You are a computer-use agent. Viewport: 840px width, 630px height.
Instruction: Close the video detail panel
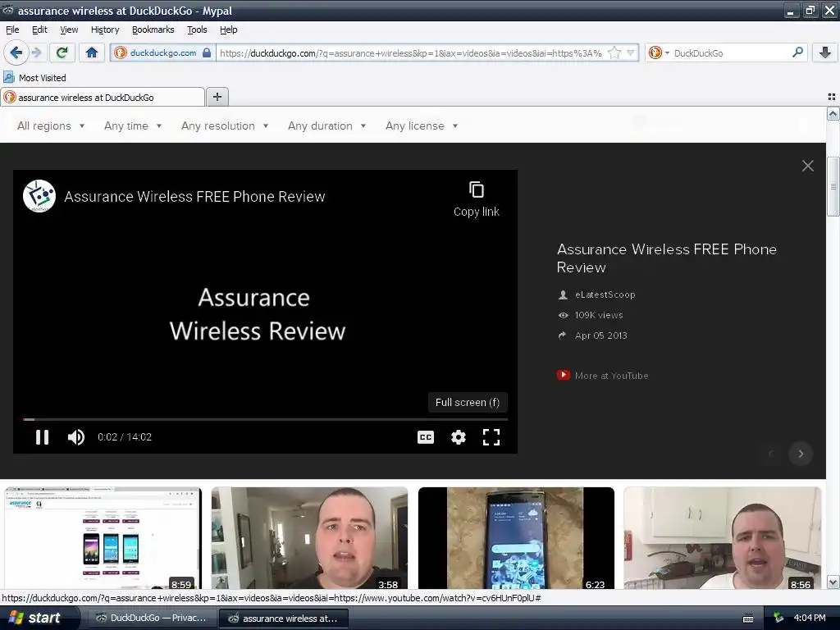coord(808,166)
